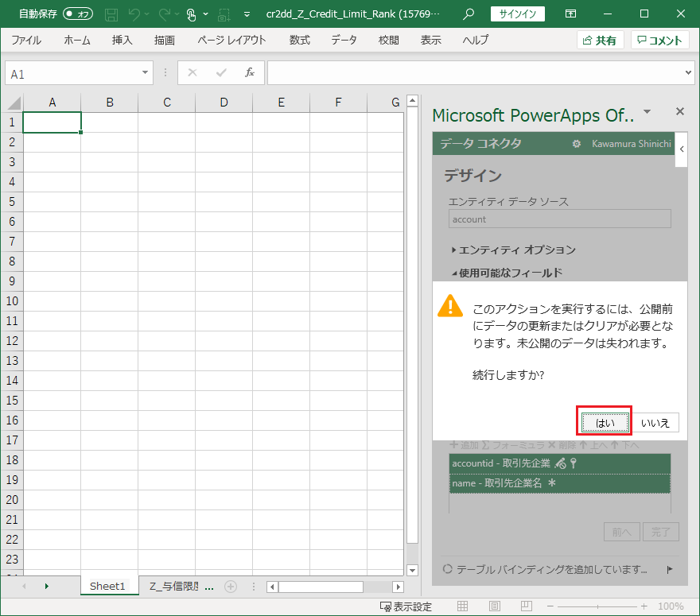
Task: Switch to Normal view icon
Action: click(462, 606)
